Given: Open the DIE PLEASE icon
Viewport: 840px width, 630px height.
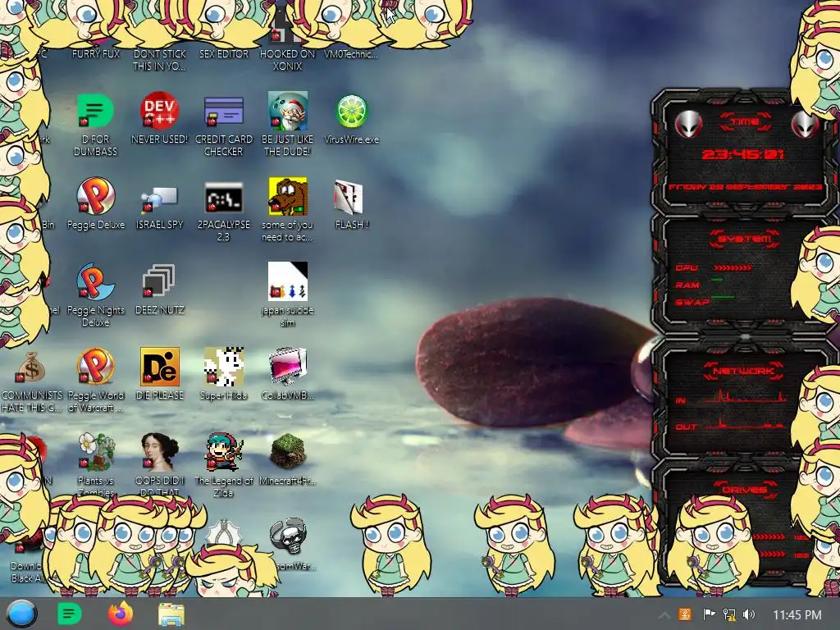Looking at the screenshot, I should pyautogui.click(x=159, y=367).
